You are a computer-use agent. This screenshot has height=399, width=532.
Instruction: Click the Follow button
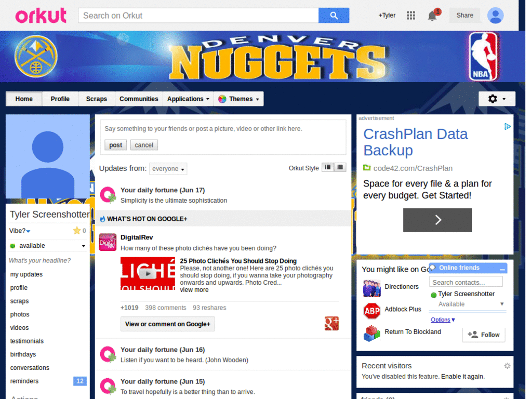[484, 335]
